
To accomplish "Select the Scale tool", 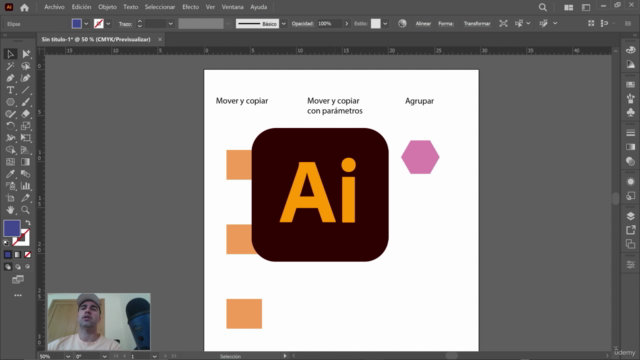I will (x=26, y=126).
